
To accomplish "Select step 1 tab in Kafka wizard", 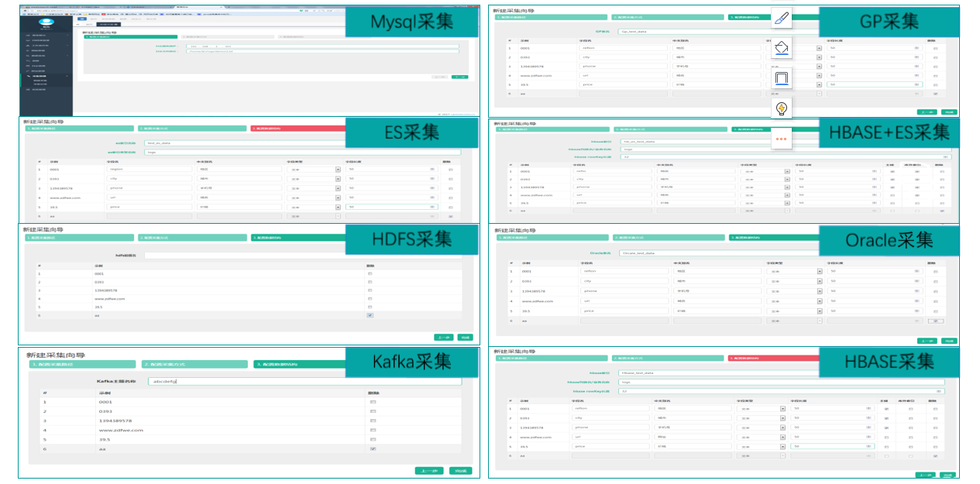I will pyautogui.click(x=78, y=364).
